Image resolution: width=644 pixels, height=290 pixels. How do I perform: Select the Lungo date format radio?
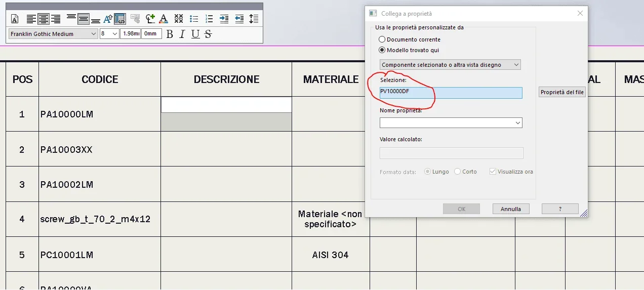point(428,172)
